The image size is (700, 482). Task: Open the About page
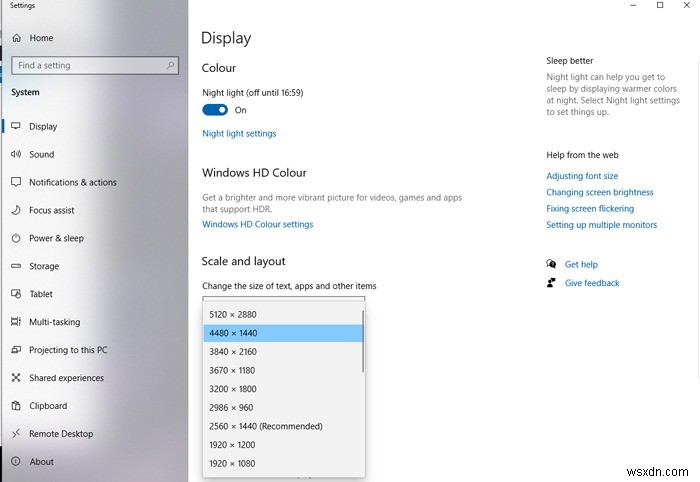42,462
